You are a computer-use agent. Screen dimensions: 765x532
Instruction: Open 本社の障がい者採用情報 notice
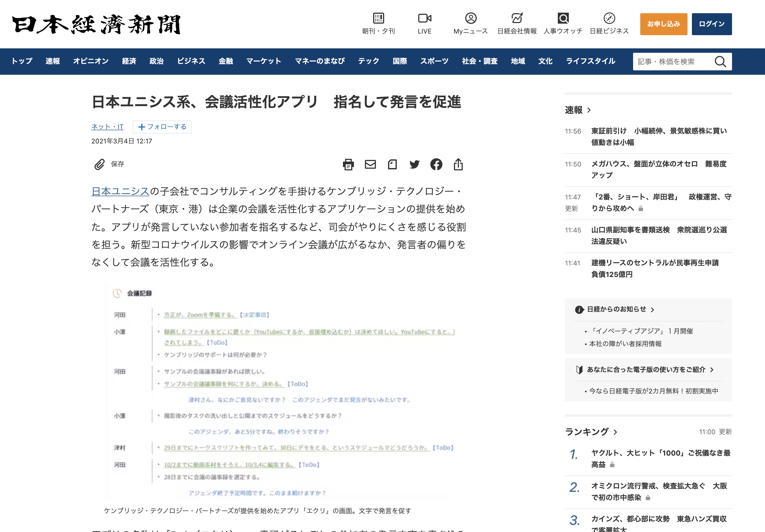[x=625, y=344]
